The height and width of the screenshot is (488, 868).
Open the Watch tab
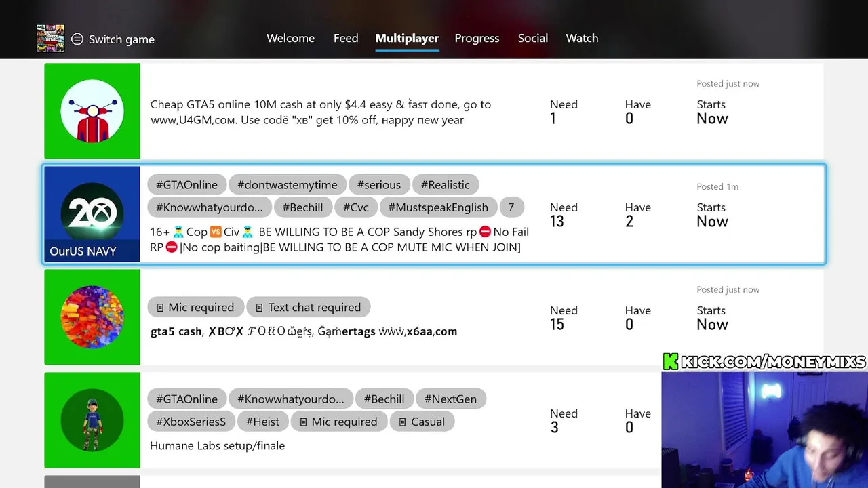582,39
